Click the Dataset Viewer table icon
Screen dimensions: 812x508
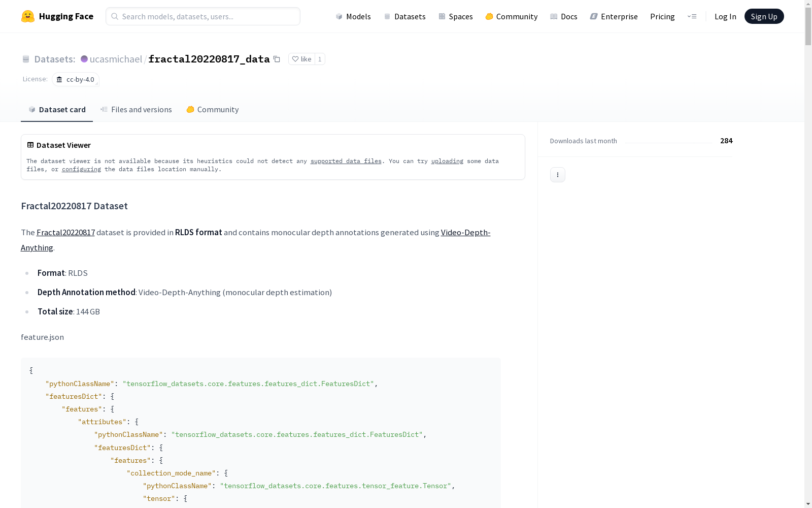click(30, 145)
